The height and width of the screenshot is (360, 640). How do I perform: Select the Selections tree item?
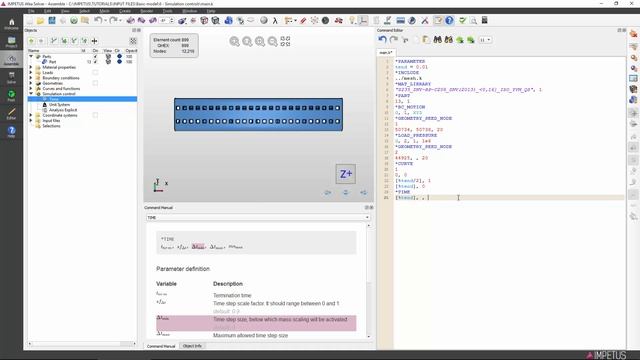[x=51, y=126]
